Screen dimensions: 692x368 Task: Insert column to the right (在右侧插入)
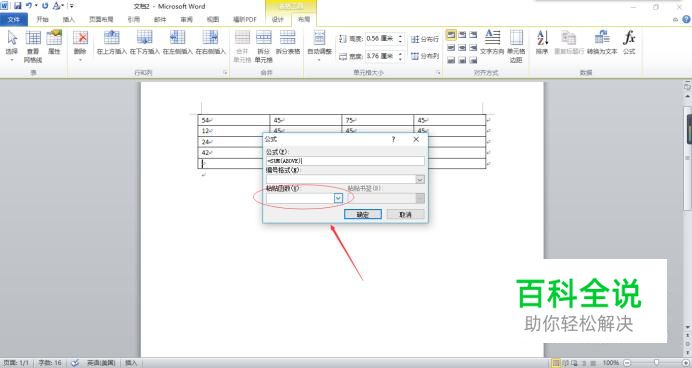coord(211,42)
